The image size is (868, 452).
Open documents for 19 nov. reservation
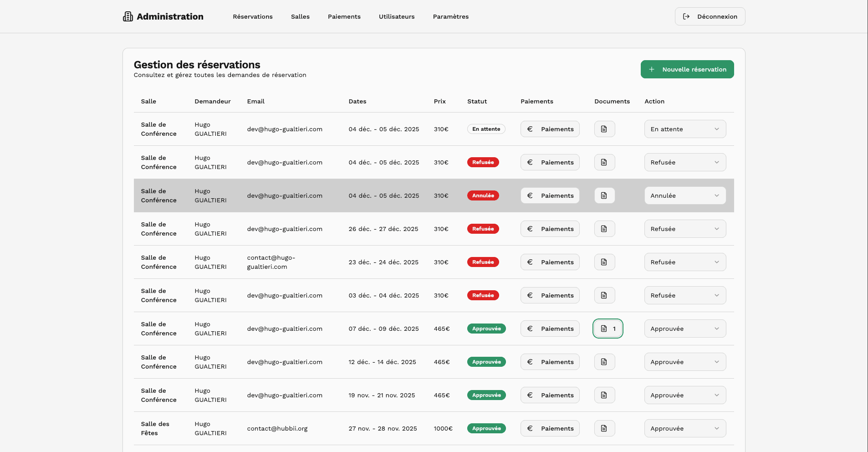(604, 395)
